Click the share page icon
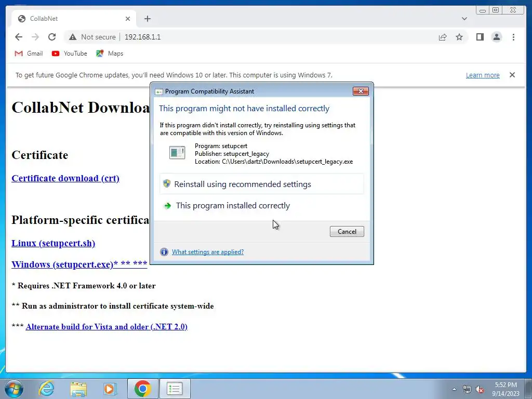 coord(443,37)
